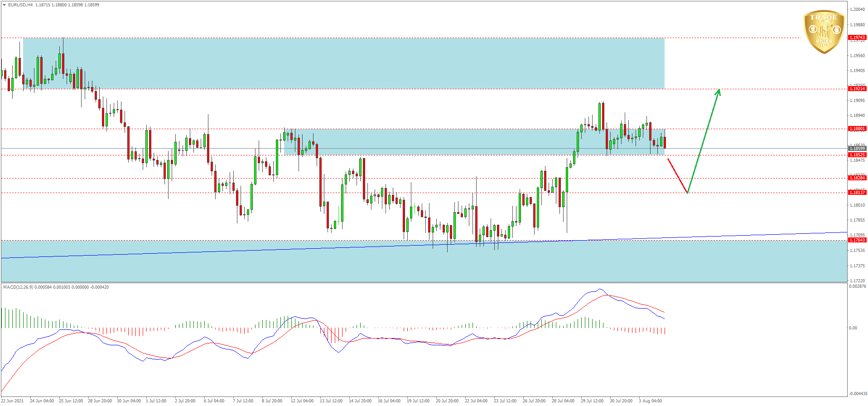Click the 1.17375 price axis value
This screenshot has width=868, height=406.
point(858,266)
